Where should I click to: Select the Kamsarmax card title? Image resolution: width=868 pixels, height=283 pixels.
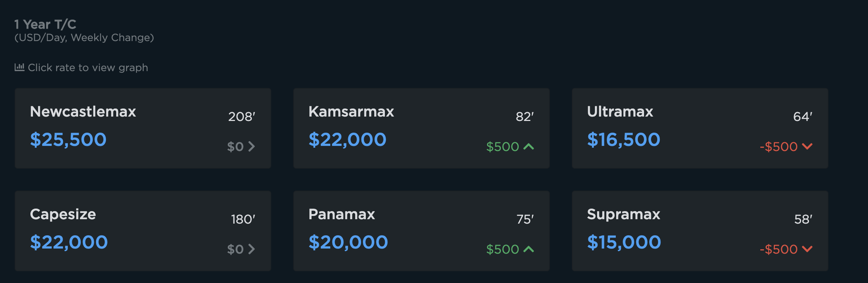(351, 111)
